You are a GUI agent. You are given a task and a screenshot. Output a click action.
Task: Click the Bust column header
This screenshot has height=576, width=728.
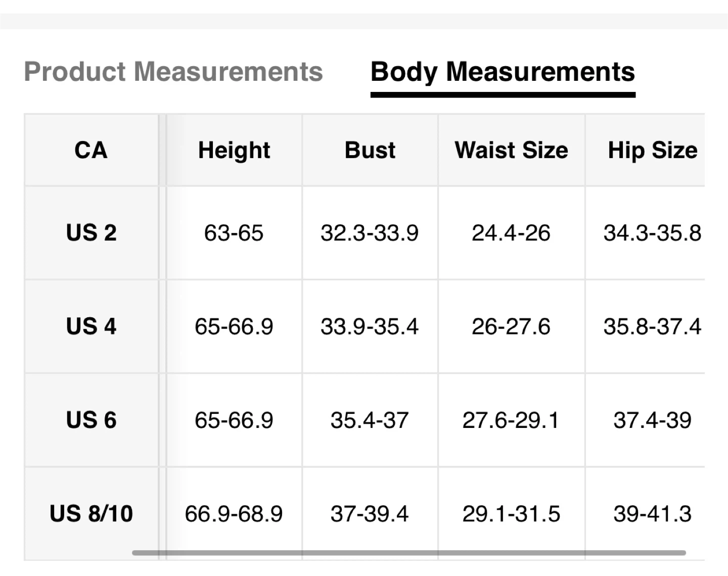[x=370, y=150]
